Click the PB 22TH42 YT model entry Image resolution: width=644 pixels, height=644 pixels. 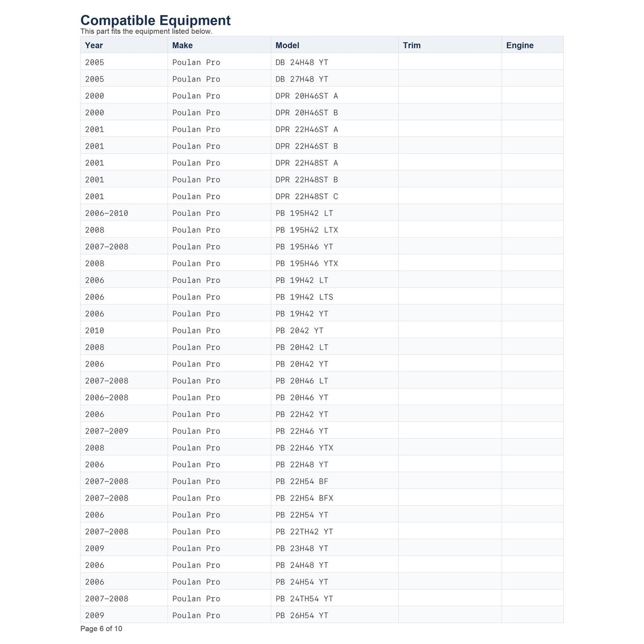(304, 531)
